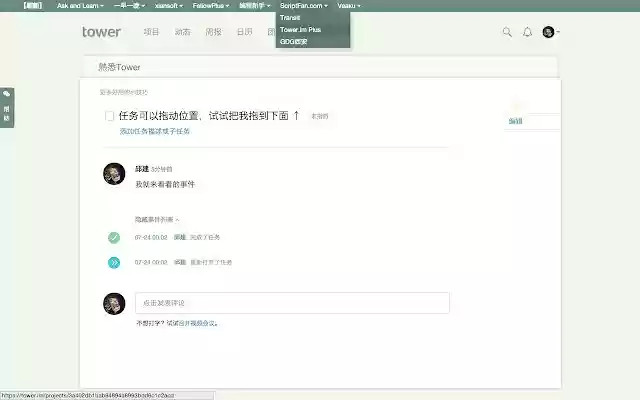Click the avatar next to the comment box
This screenshot has width=640, height=400.
114,303
